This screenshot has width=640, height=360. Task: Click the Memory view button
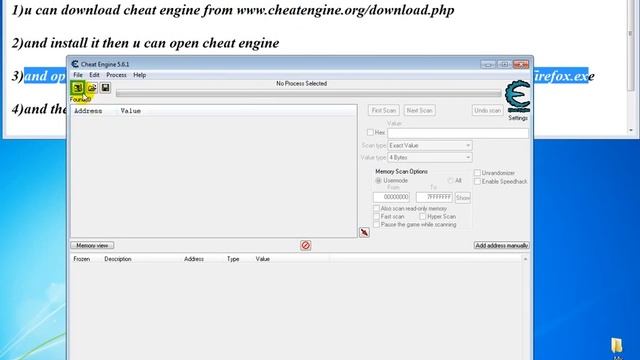coord(92,245)
